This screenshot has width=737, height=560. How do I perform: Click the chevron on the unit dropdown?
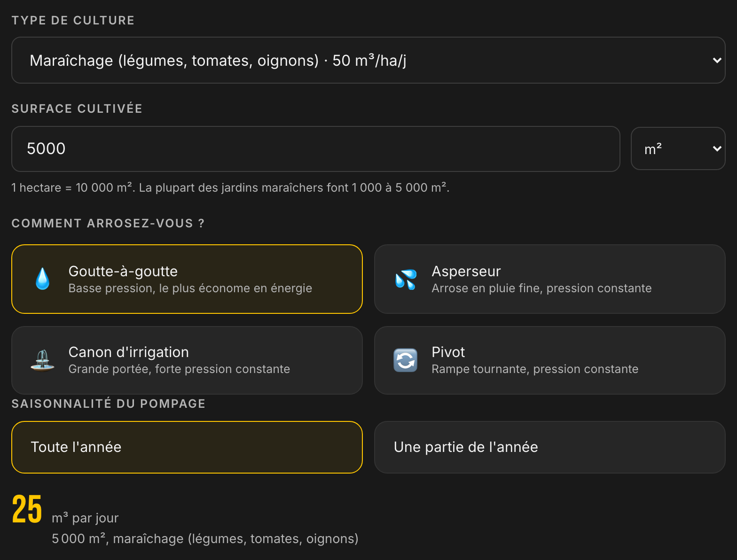[x=717, y=148]
